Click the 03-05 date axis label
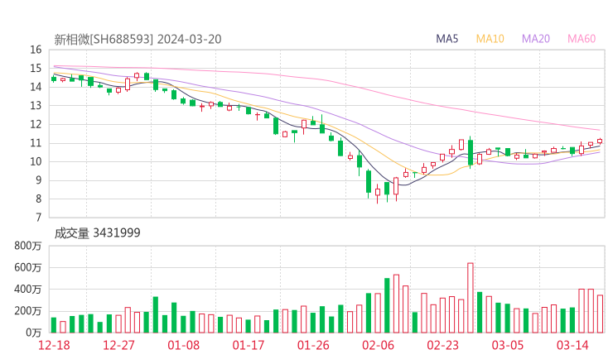This screenshot has height=364, width=613. tap(508, 345)
